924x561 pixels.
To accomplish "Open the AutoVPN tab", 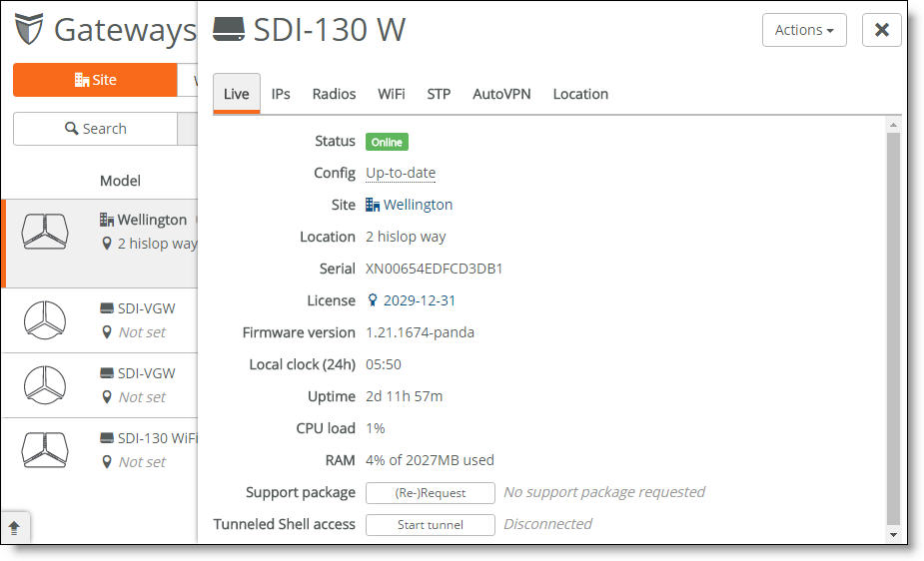I will [501, 94].
